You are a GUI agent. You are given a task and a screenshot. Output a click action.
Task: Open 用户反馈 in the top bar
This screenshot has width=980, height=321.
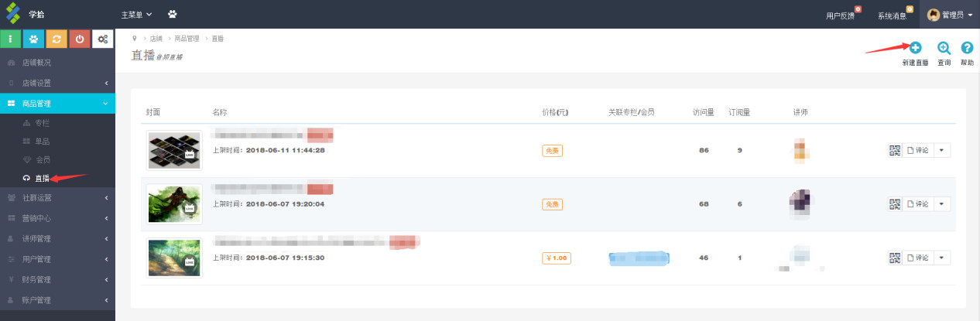[841, 15]
